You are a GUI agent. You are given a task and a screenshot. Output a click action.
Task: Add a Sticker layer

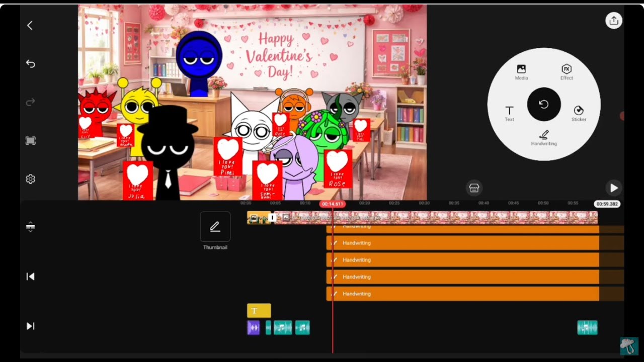click(579, 114)
